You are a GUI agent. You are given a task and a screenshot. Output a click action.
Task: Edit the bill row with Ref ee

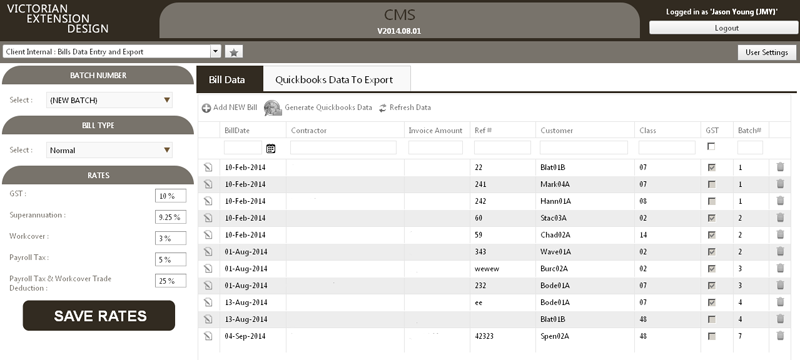point(208,302)
